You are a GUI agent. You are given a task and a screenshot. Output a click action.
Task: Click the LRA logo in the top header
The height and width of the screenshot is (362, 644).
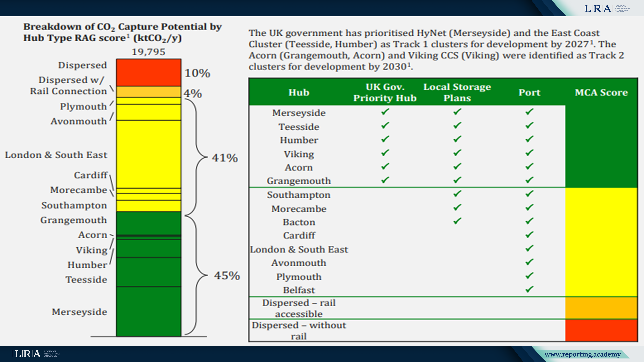(x=607, y=8)
